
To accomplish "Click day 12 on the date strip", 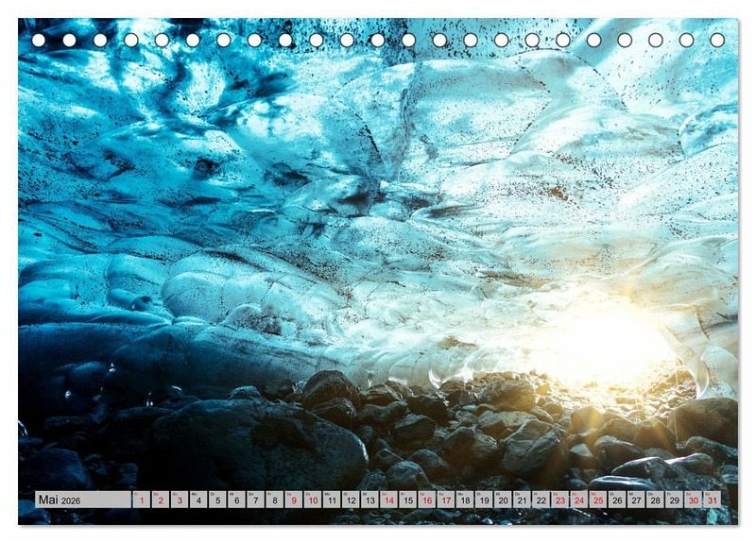I will (x=350, y=500).
